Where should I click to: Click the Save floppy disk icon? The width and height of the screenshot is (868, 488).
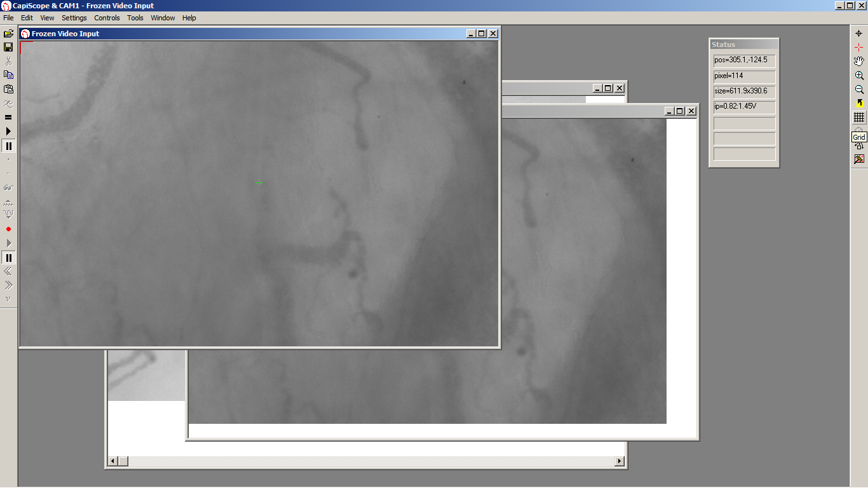pos(8,47)
